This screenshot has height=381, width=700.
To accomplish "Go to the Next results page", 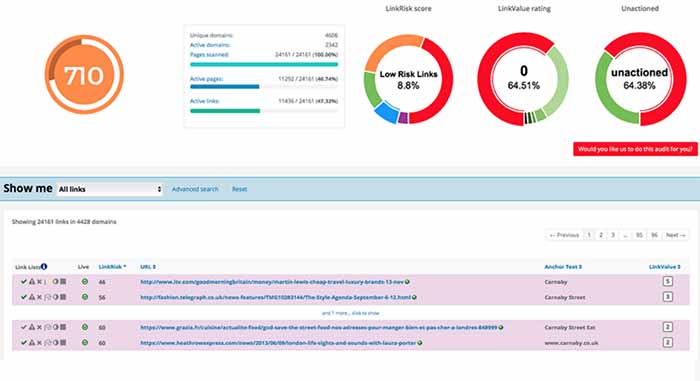I will [675, 235].
